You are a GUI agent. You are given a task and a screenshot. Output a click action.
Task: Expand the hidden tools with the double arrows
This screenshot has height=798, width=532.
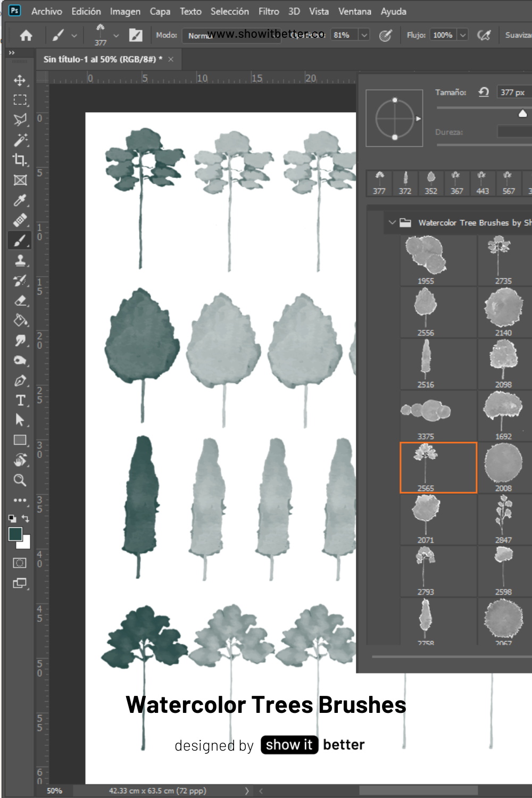click(x=12, y=53)
